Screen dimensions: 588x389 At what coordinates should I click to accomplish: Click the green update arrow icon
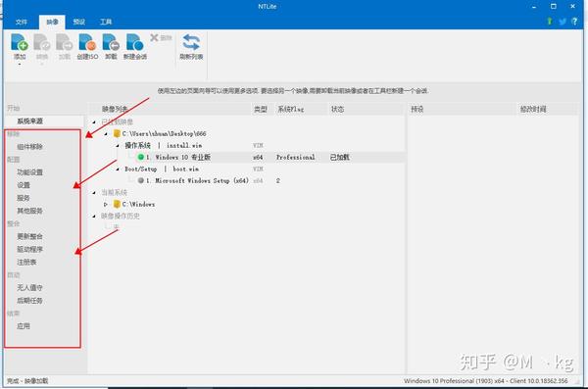(x=550, y=22)
